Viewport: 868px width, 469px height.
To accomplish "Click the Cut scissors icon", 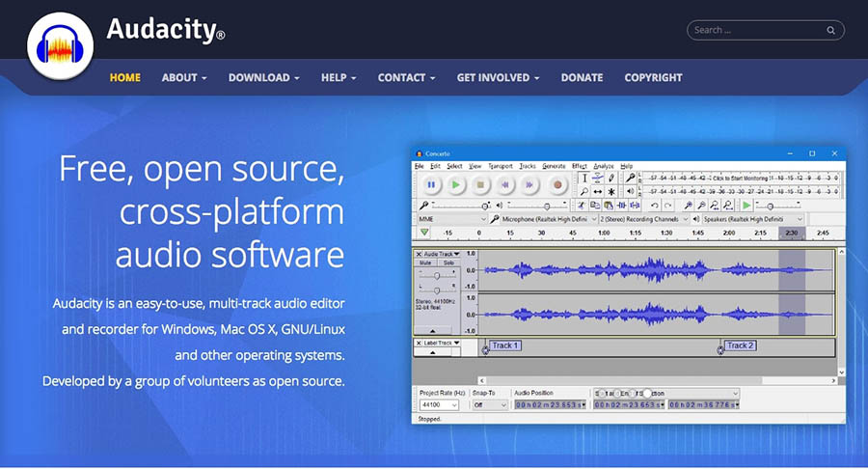I will click(582, 206).
